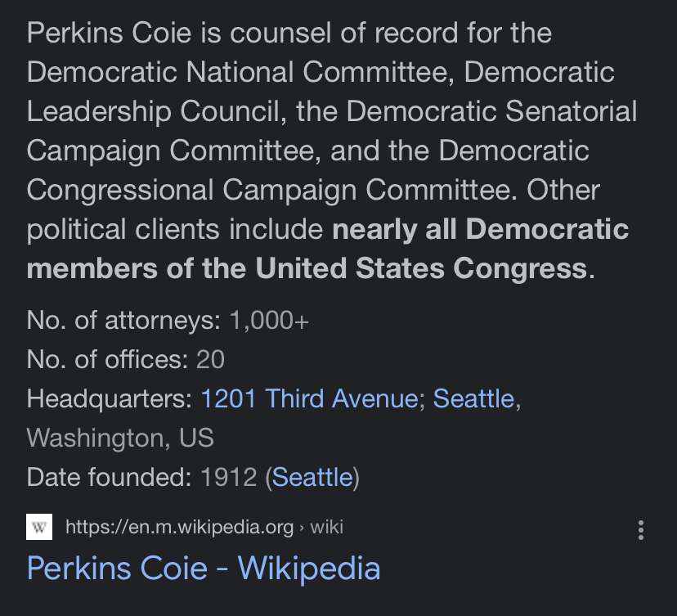Click the en.m.wikipedia.org URL breadcrumb

[179, 527]
